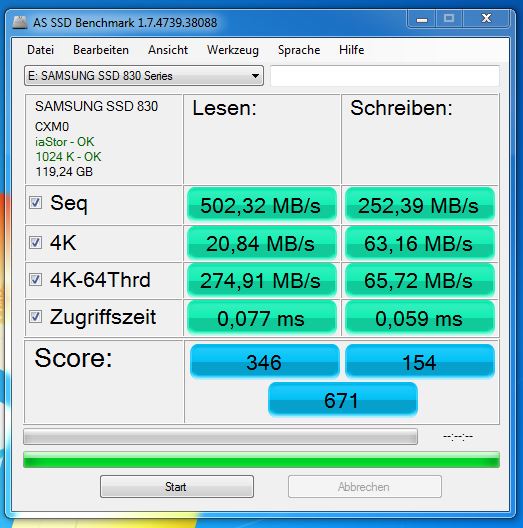Viewport: 523px width, 528px height.
Task: Open the Ansicht menu
Action: click(168, 50)
